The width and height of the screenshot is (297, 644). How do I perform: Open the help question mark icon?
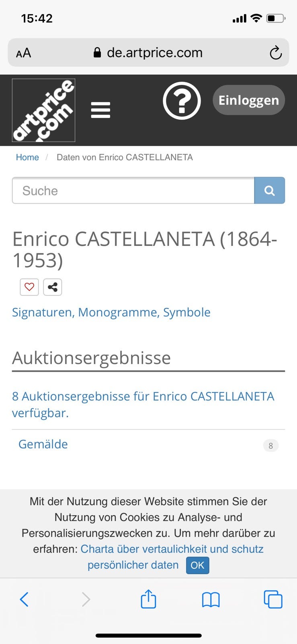tap(182, 101)
